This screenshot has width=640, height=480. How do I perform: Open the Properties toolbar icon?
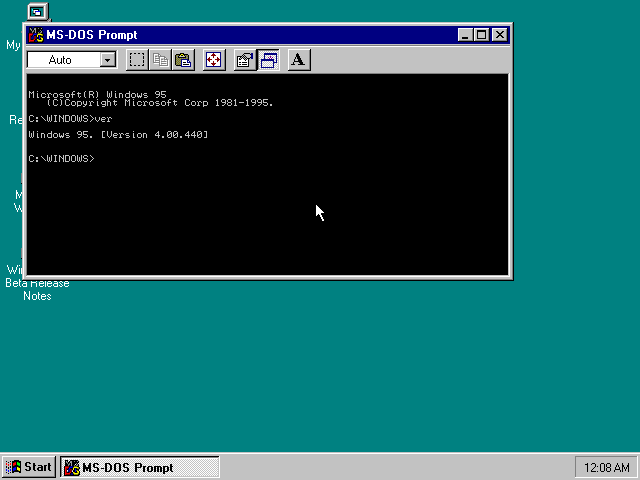tap(245, 60)
